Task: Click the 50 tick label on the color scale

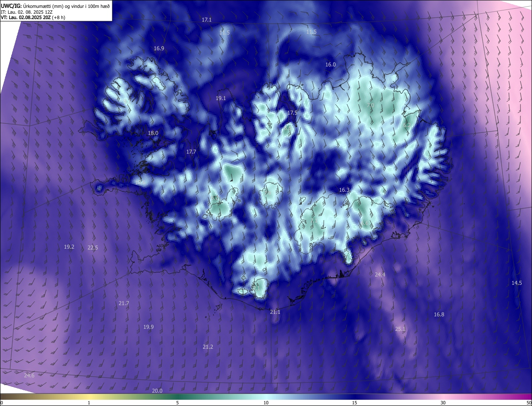Action: point(529,403)
